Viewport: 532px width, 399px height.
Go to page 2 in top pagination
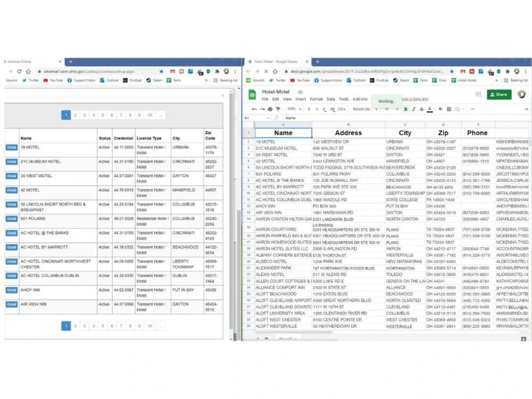click(76, 115)
